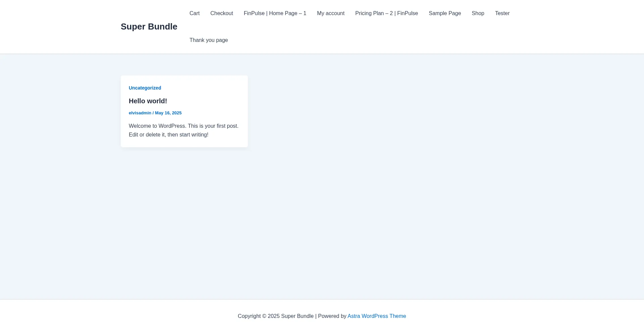644x333 pixels.
Task: Open the Thank you page link
Action: [209, 40]
